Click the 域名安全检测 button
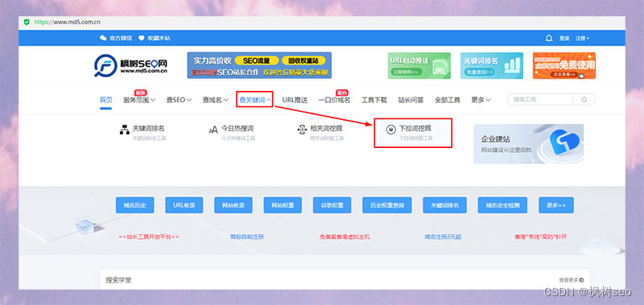The height and width of the screenshot is (305, 644). (x=502, y=205)
